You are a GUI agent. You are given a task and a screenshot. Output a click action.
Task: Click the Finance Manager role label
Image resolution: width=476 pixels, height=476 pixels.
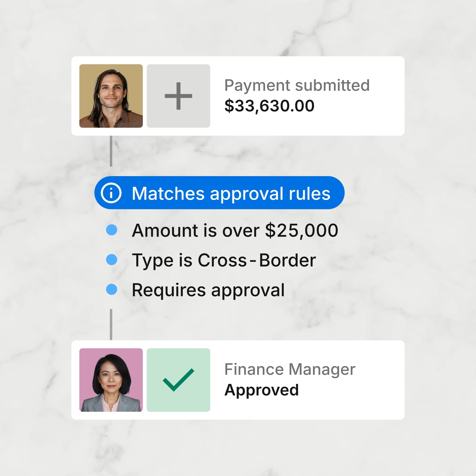[x=290, y=369]
